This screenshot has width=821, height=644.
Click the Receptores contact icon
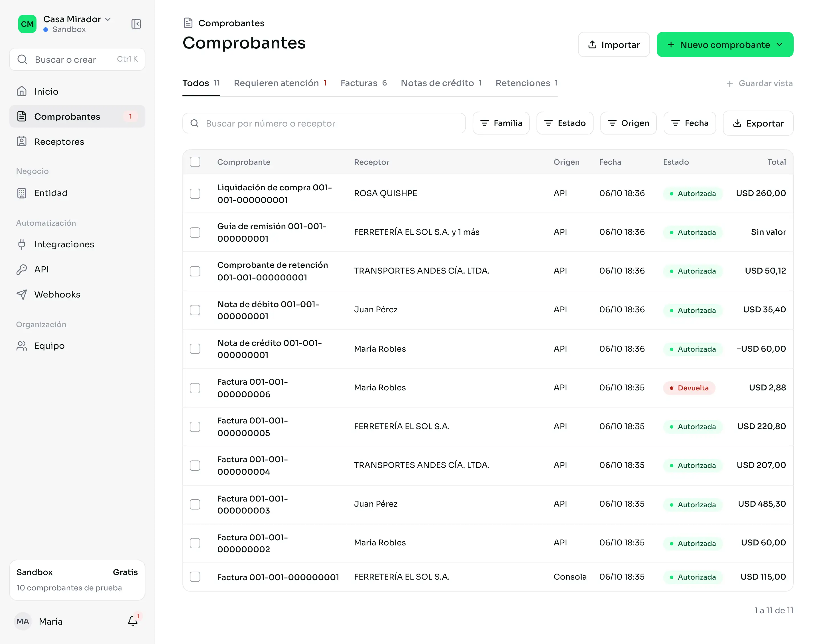click(22, 141)
